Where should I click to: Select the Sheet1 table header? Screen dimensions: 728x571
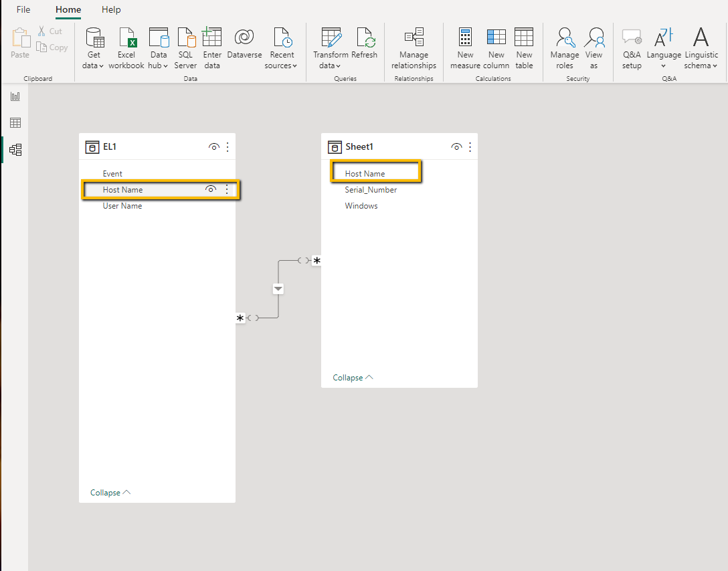tap(399, 146)
